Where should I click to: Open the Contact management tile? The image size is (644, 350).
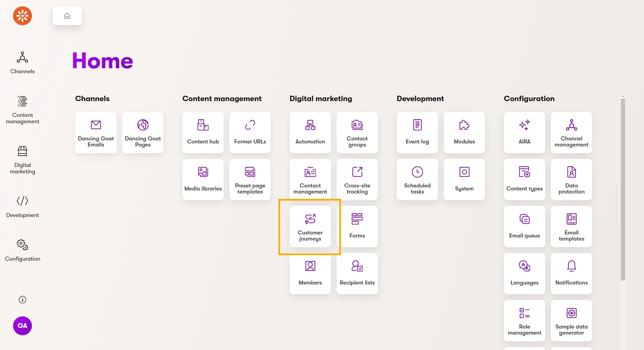[x=310, y=180]
